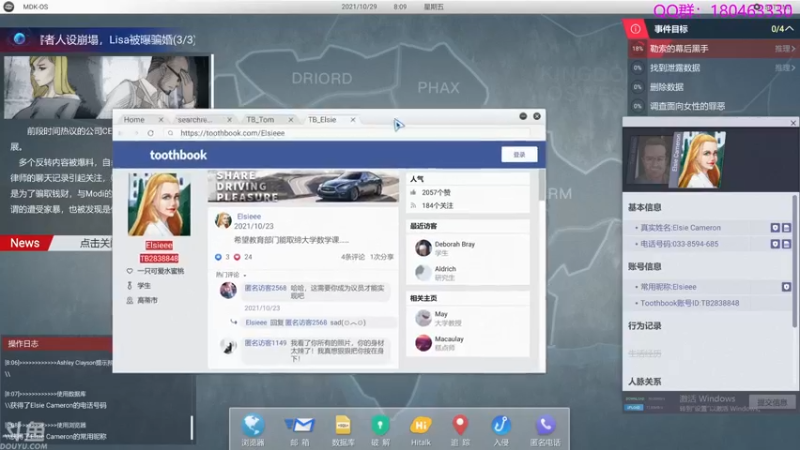Click the 调查面向女性的罪恶 objective row

712,106
